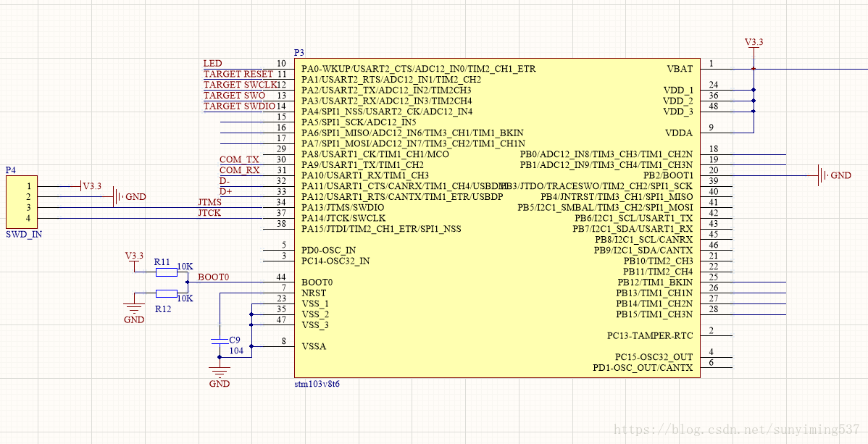Select the P3 designator label
The image size is (868, 444).
tap(299, 53)
